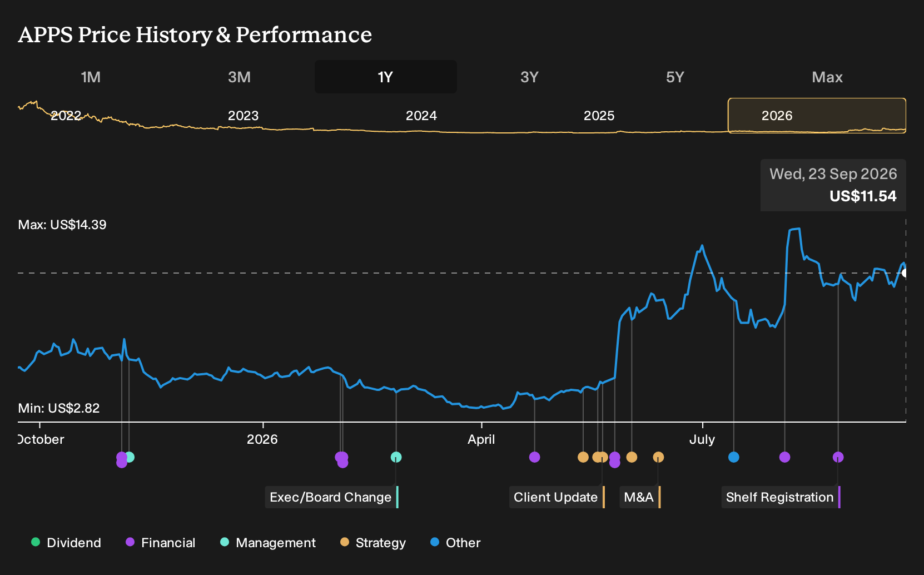The width and height of the screenshot is (924, 575).
Task: Click the 2024 label on overview chart
Action: click(421, 116)
